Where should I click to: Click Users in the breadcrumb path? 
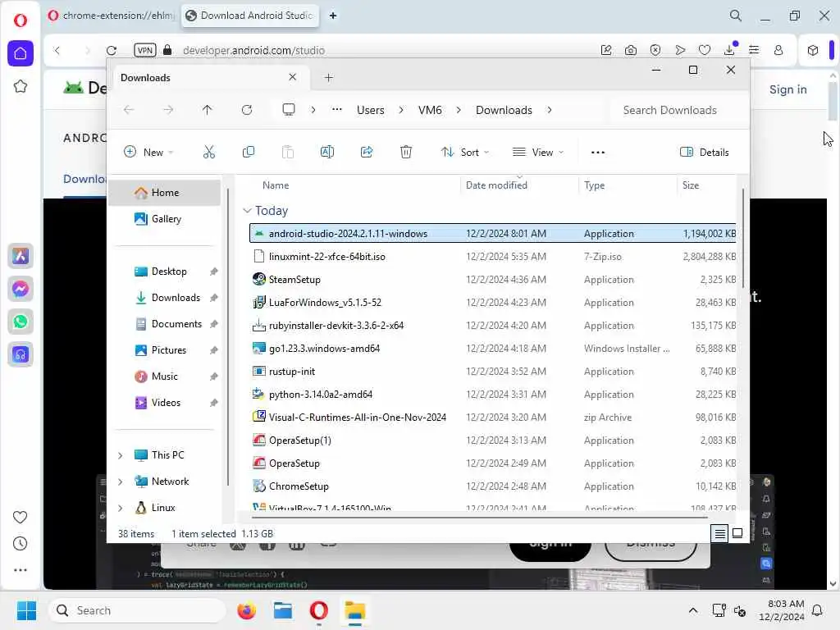[370, 110]
